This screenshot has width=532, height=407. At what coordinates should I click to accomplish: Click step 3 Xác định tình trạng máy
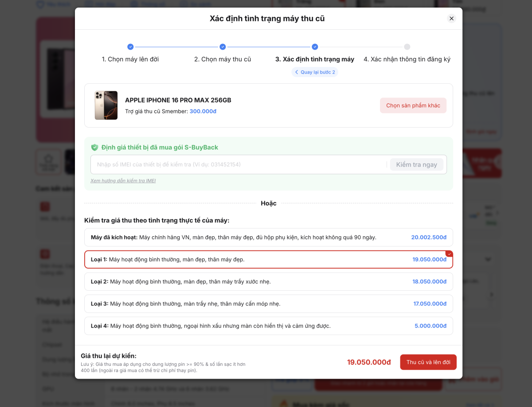315,59
